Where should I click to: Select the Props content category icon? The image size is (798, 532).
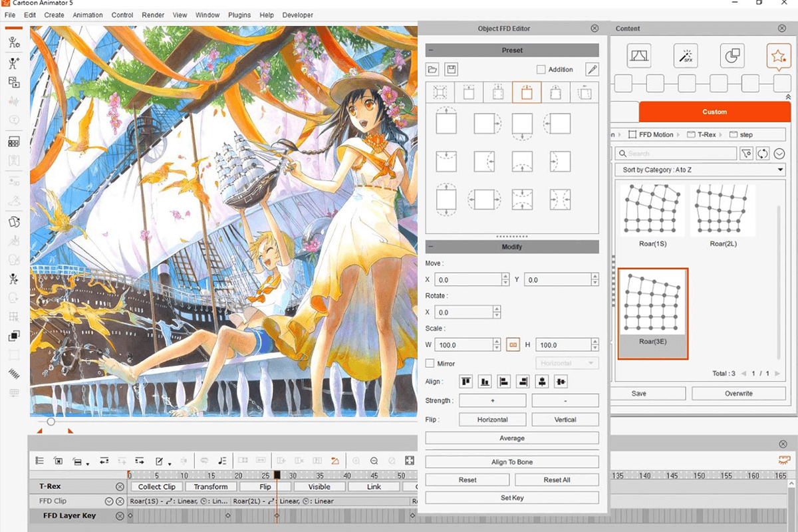(732, 56)
